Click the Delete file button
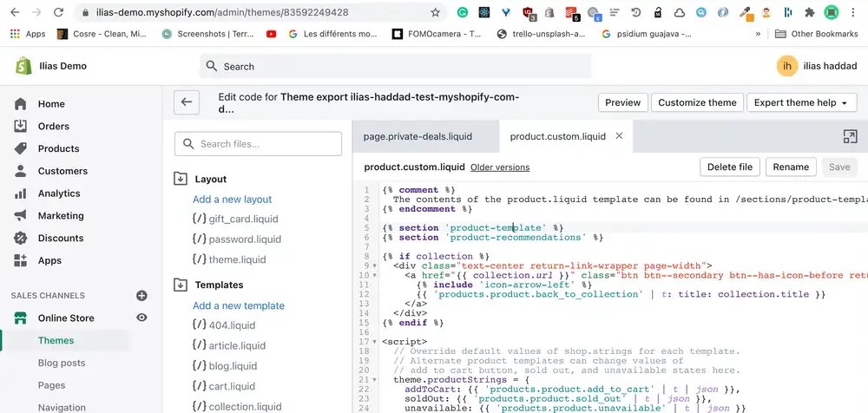Viewport: 868px width, 413px height. [730, 167]
